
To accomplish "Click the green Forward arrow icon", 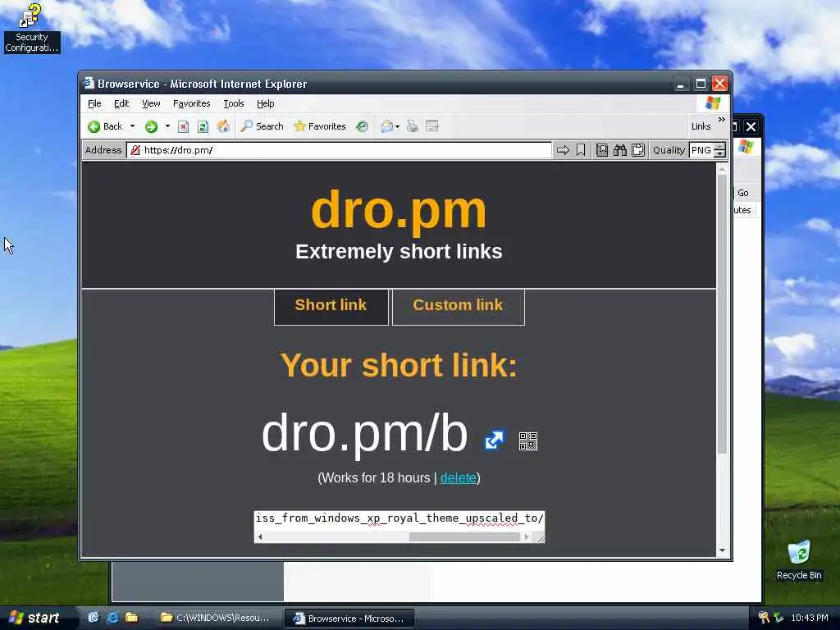I will pyautogui.click(x=151, y=126).
